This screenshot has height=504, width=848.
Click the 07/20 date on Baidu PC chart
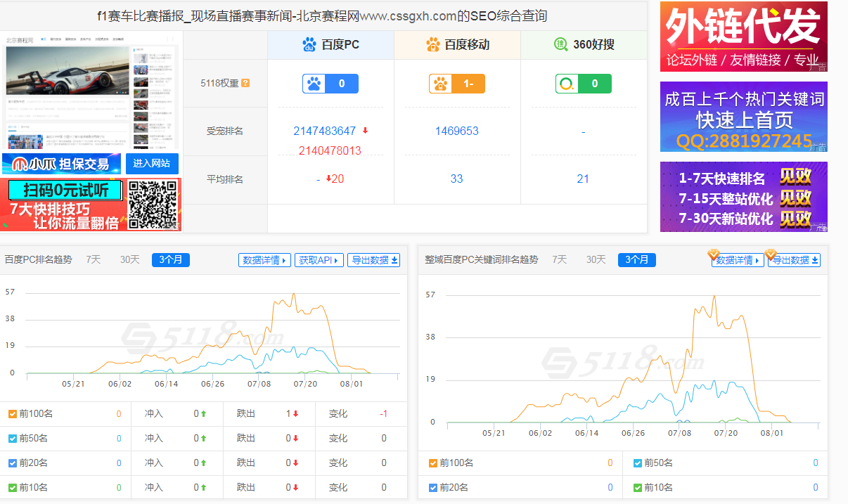tap(305, 384)
